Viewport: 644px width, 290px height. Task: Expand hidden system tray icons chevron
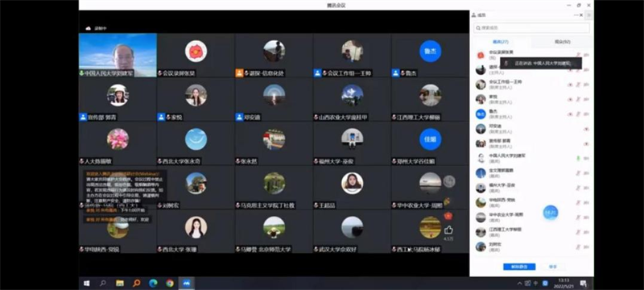click(x=519, y=284)
